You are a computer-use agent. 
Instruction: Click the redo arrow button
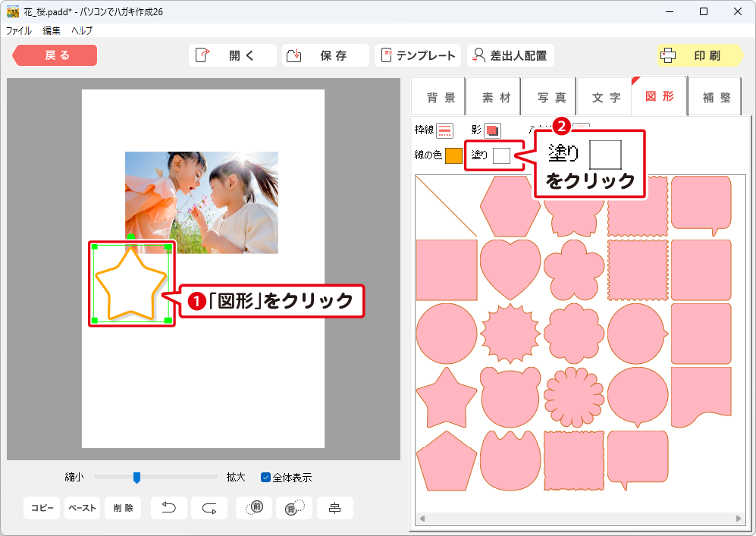(x=209, y=508)
